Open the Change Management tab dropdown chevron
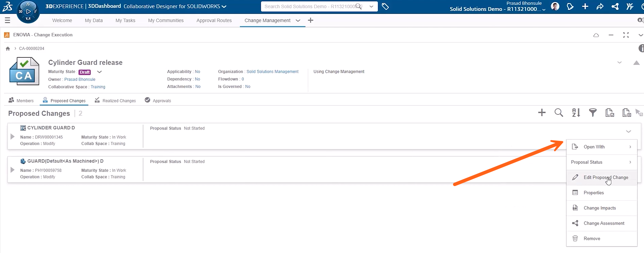This screenshot has width=644, height=253. click(x=298, y=20)
